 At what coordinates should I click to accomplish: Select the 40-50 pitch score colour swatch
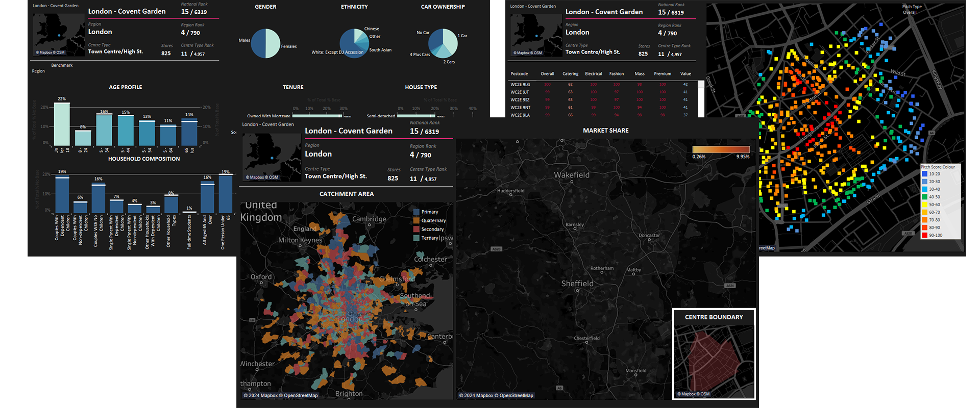(x=924, y=197)
